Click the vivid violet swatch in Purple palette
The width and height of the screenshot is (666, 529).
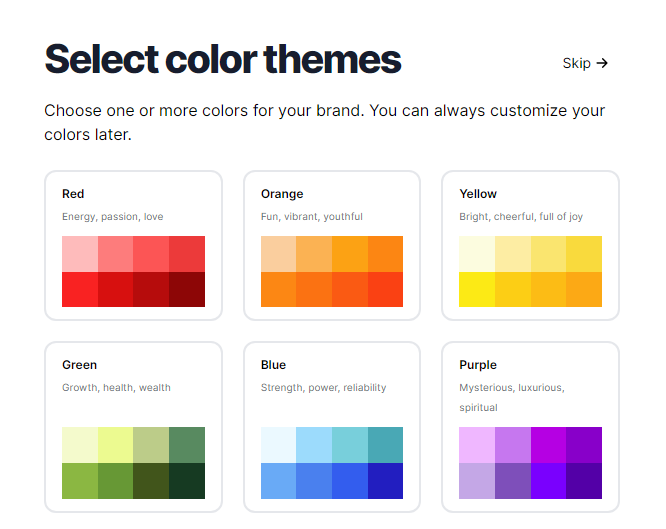click(548, 480)
